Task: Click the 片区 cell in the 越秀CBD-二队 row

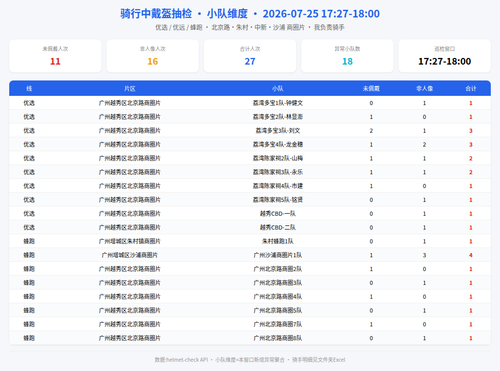Action: point(130,228)
